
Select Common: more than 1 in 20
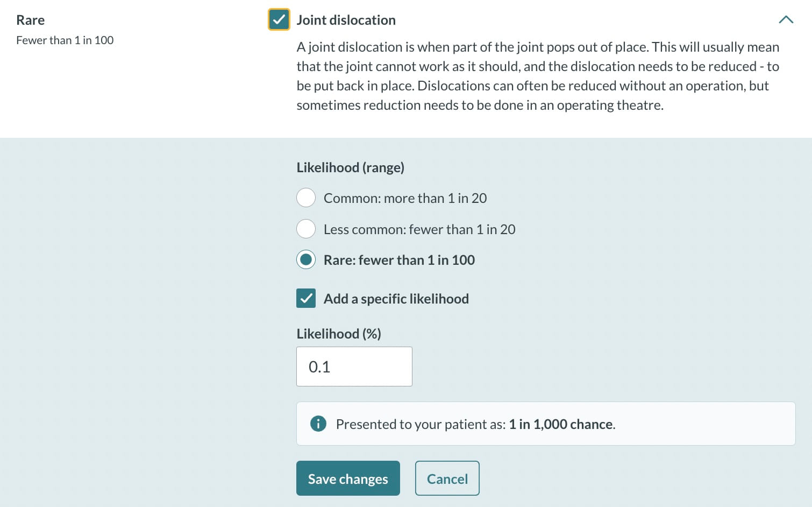306,198
